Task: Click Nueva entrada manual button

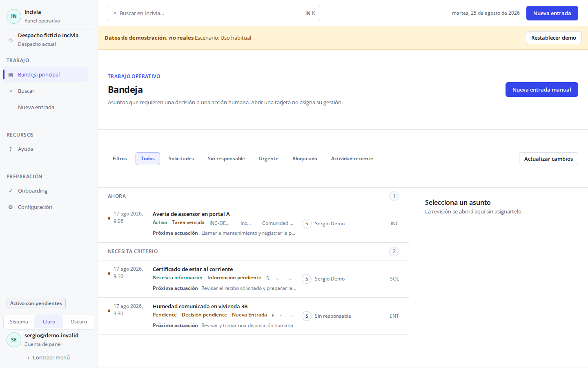Action: tap(542, 90)
